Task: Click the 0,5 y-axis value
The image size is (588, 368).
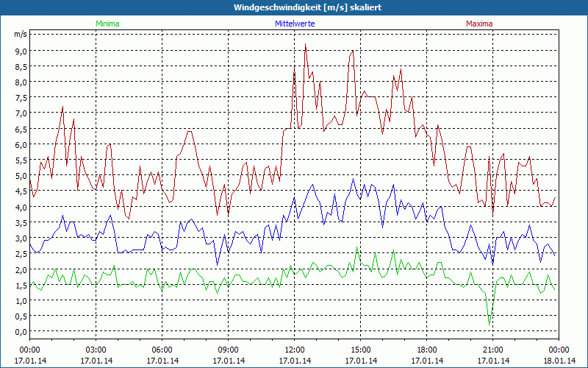Action: (21, 316)
